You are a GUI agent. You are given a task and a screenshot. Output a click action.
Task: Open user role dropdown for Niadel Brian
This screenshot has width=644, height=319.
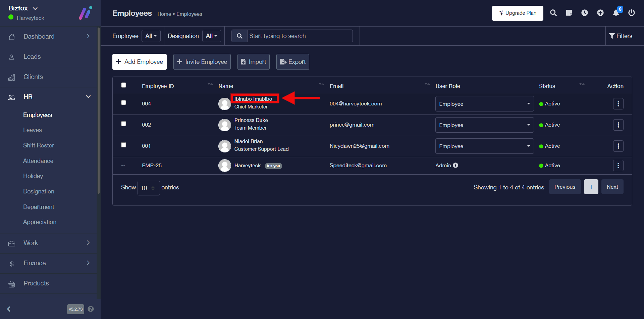coord(484,146)
